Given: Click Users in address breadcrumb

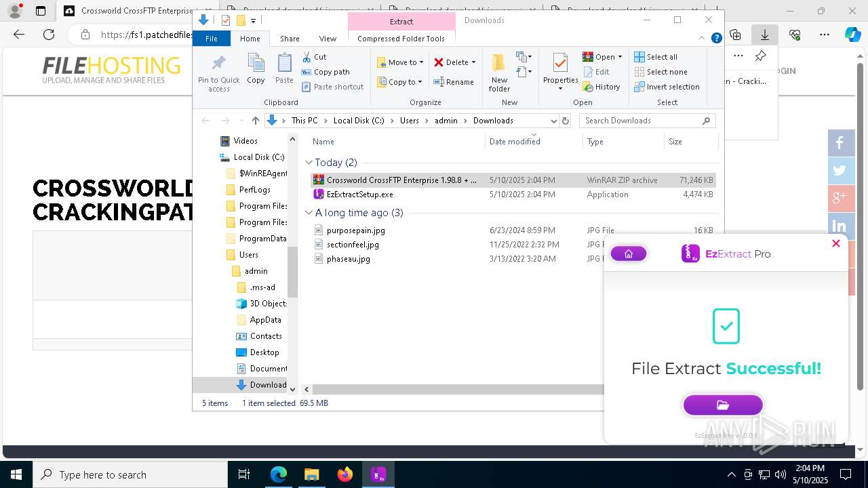Looking at the screenshot, I should [x=409, y=121].
